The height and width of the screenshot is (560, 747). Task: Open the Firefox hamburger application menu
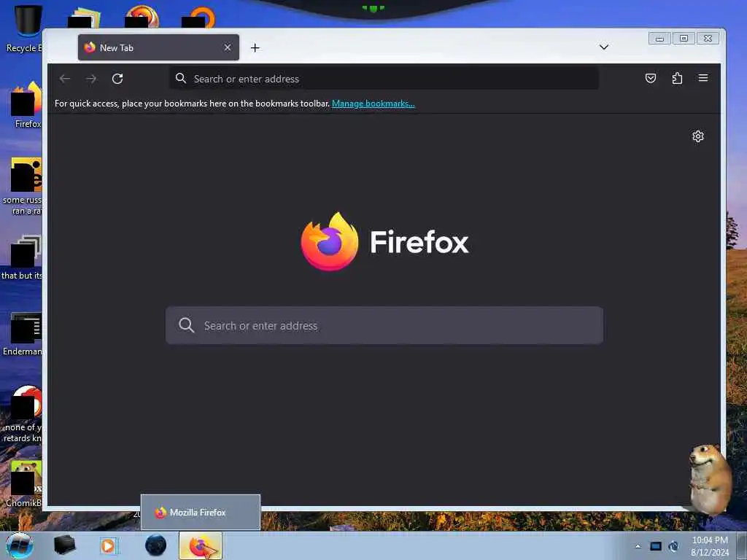click(703, 78)
